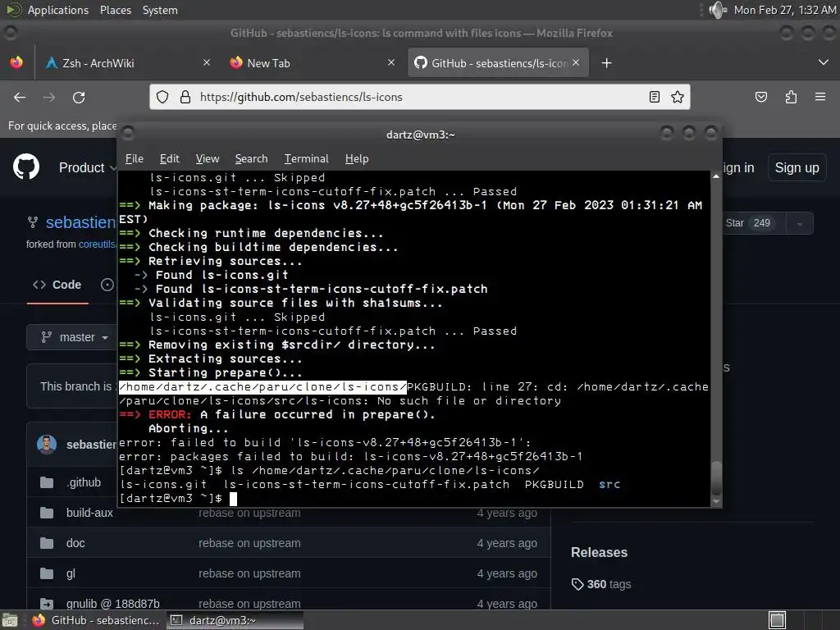The image size is (840, 630).
Task: Select dartz@vm3 terminal taskbar item
Action: (x=235, y=620)
